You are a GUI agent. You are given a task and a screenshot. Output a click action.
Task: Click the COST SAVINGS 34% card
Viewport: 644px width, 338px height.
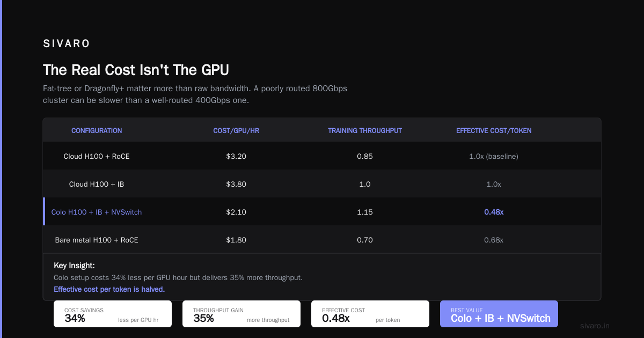(113, 314)
